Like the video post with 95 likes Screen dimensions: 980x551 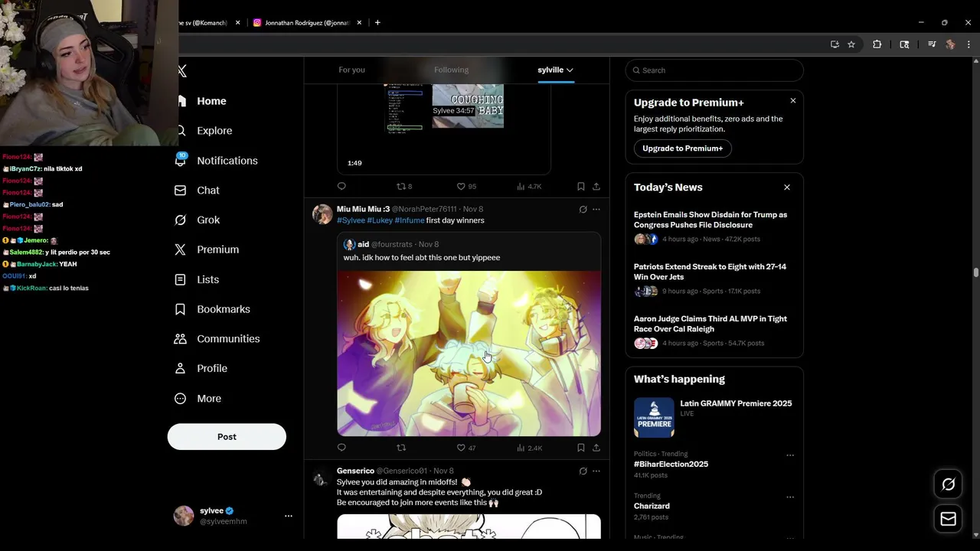466,187
